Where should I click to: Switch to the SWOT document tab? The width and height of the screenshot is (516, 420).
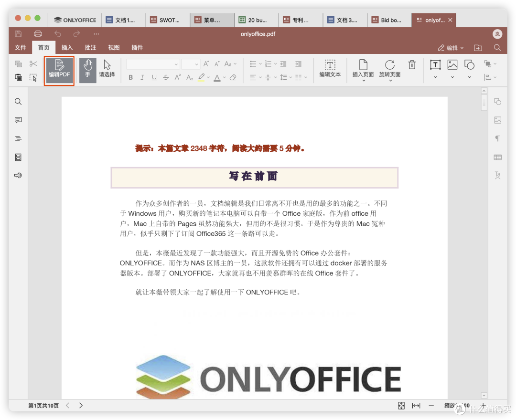click(167, 20)
